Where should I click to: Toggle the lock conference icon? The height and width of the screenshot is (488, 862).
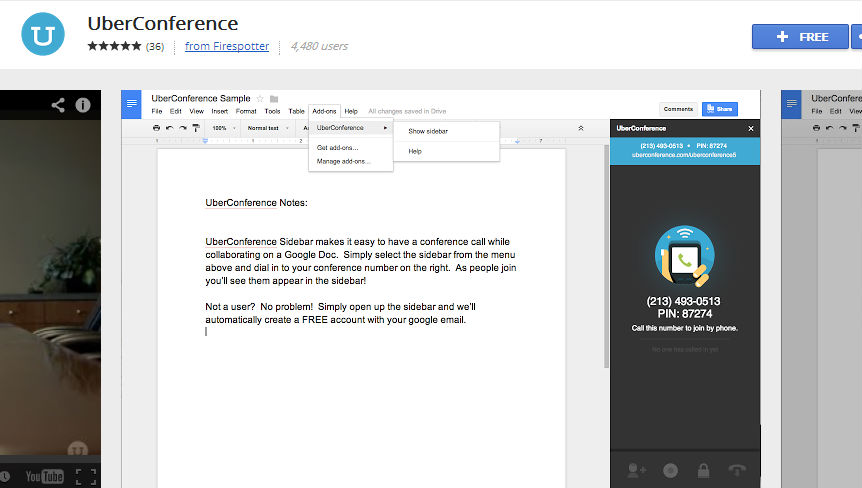tap(703, 470)
